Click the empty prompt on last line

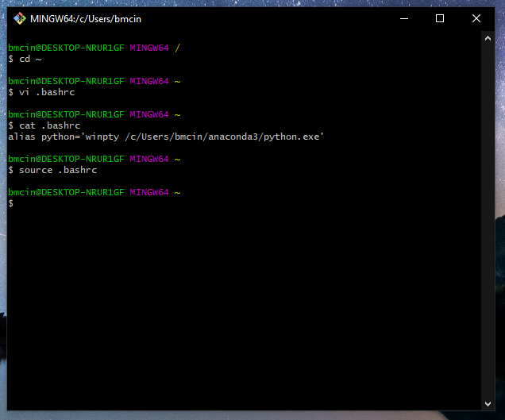(x=11, y=203)
